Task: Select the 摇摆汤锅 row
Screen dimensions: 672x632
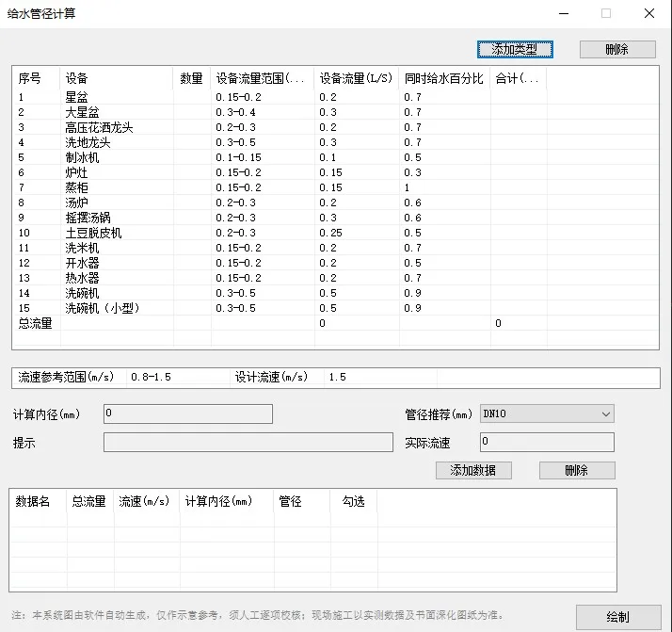Action: [x=335, y=218]
